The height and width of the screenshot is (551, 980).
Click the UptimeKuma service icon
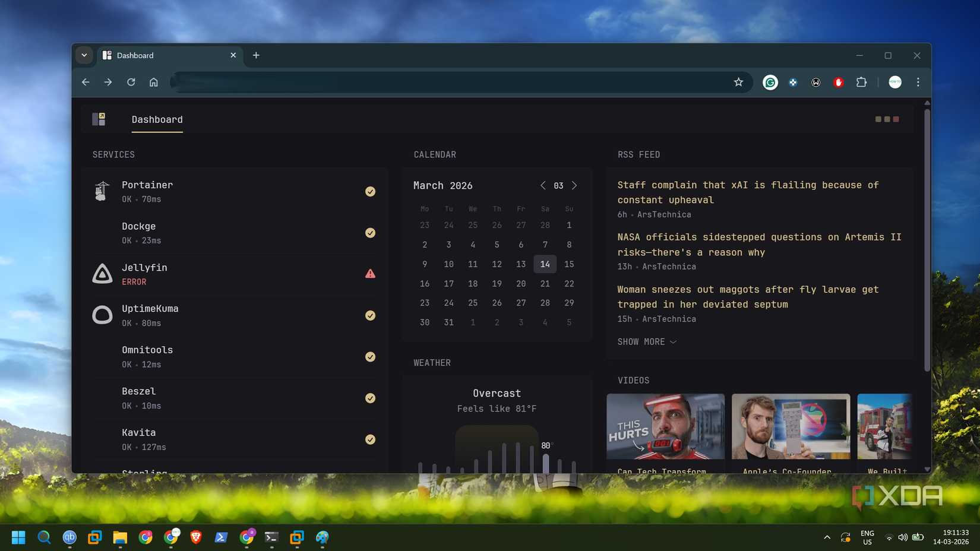[x=102, y=315]
